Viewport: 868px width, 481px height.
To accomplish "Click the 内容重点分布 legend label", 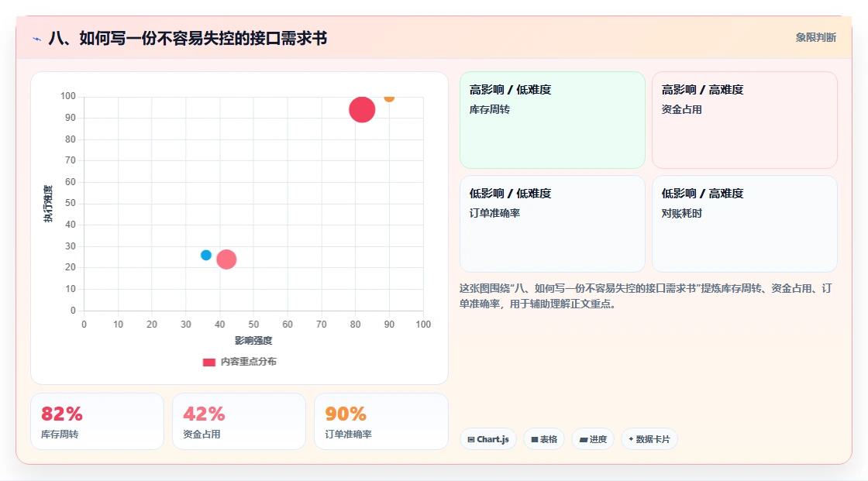I will 249,362.
